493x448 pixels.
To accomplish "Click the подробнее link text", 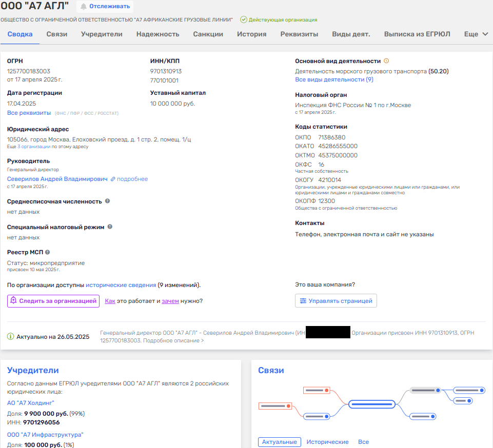I will coord(132,179).
